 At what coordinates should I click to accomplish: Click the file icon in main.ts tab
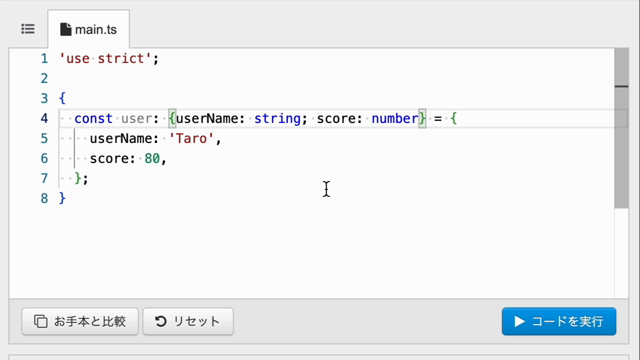pyautogui.click(x=65, y=29)
